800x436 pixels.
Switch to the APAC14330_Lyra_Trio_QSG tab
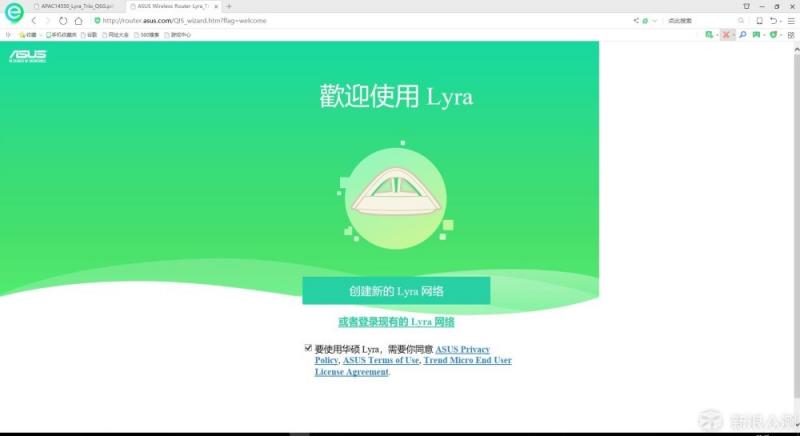click(74, 6)
